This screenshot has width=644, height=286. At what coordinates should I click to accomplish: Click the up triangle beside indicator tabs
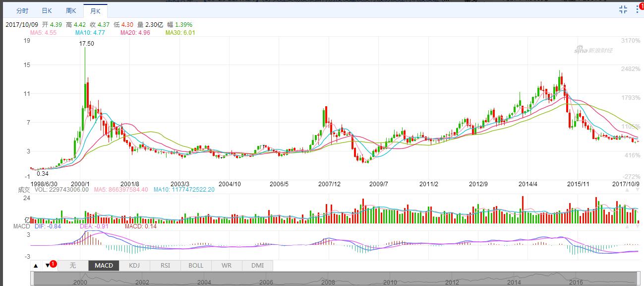[x=36, y=266]
